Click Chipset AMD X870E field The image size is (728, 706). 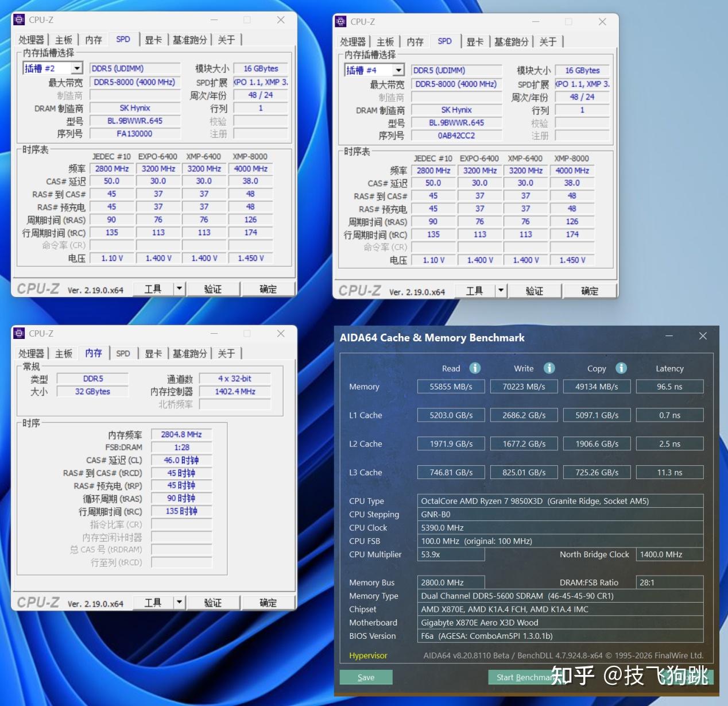(560, 609)
